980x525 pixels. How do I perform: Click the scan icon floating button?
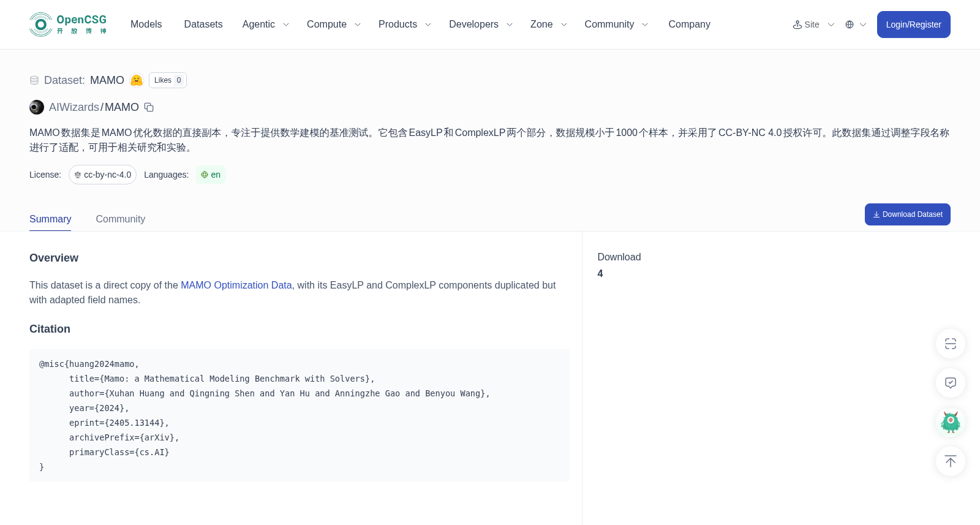point(951,344)
